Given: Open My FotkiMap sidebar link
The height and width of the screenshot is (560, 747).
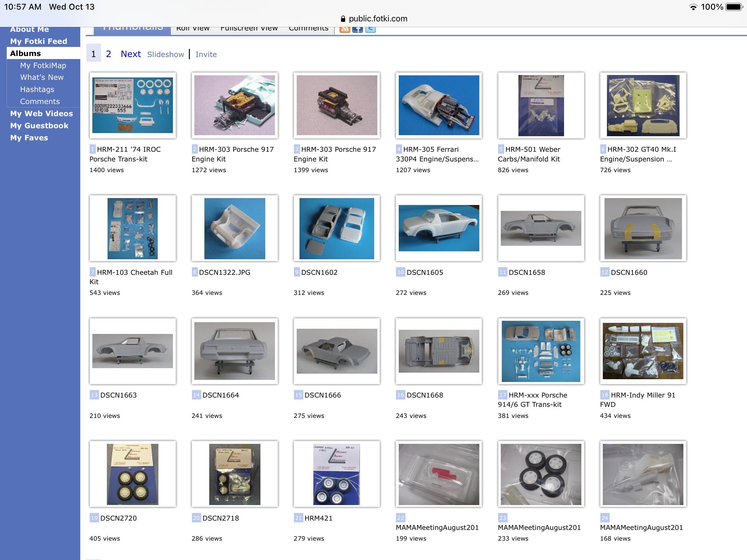Looking at the screenshot, I should coord(43,65).
